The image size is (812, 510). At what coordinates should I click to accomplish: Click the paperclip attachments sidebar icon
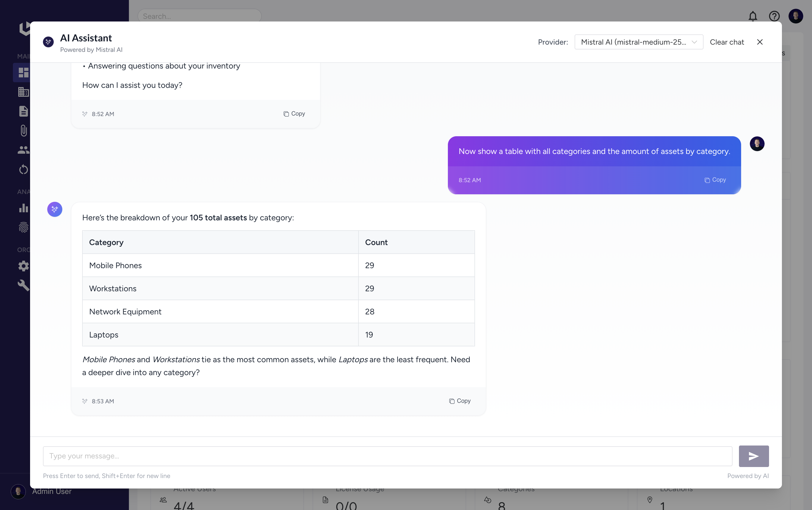click(x=23, y=131)
